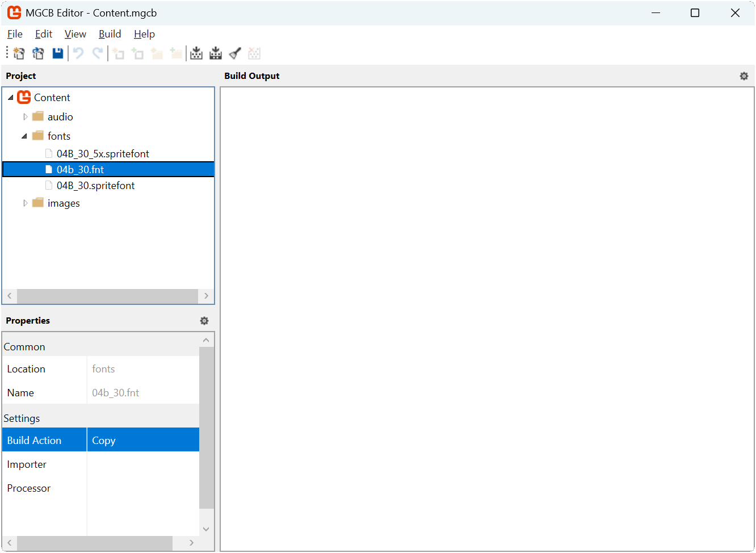
Task: Select the Content root item
Action: click(52, 98)
